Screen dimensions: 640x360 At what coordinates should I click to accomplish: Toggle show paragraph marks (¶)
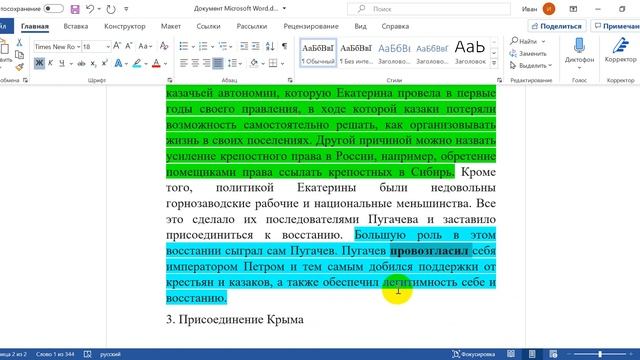(284, 46)
